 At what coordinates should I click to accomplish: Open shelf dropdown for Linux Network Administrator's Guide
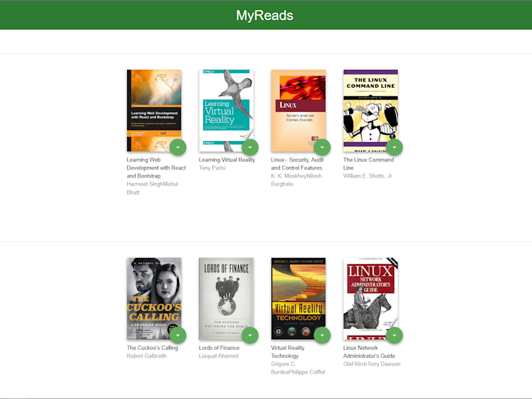click(x=394, y=336)
